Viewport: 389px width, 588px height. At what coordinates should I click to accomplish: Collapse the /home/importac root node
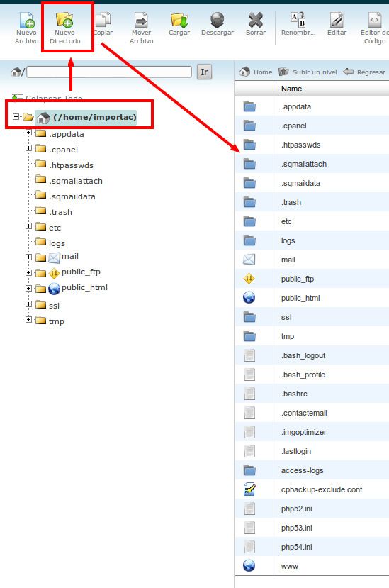[16, 116]
